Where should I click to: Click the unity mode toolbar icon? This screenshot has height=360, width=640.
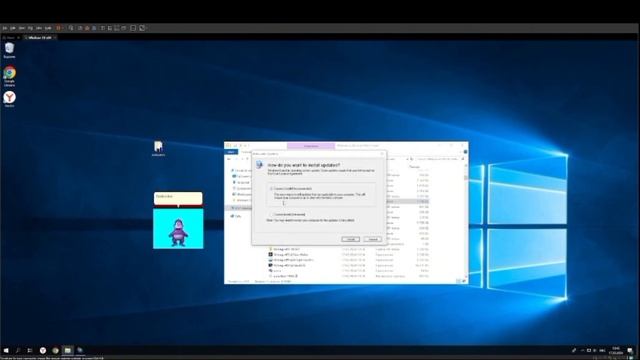coord(124,28)
